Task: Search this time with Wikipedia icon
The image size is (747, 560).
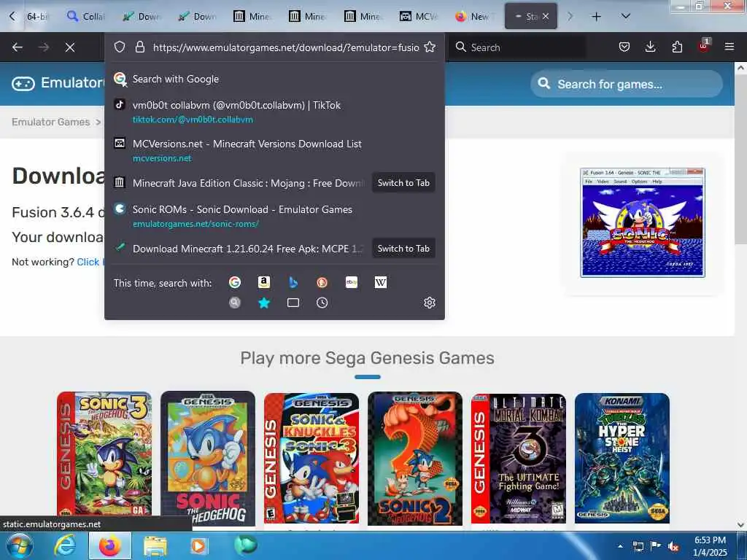Action: click(x=381, y=282)
